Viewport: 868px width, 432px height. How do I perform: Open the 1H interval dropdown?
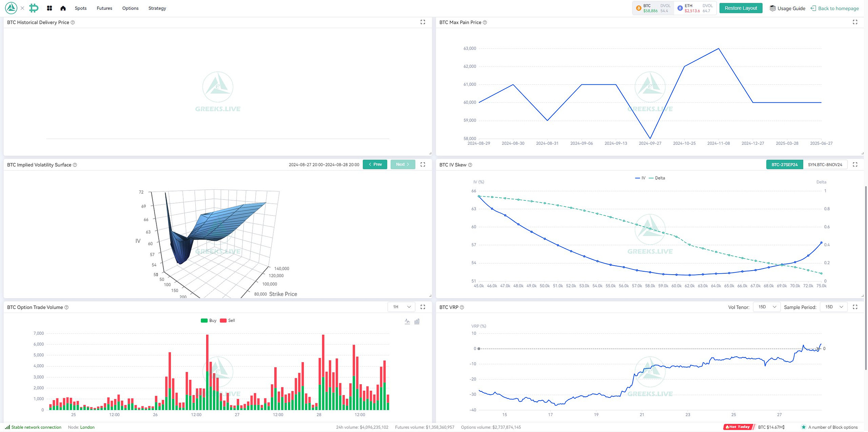pyautogui.click(x=401, y=307)
